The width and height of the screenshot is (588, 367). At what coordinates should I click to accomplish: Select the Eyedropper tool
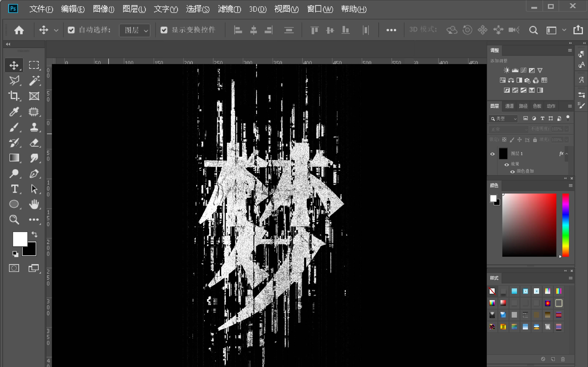pyautogui.click(x=14, y=112)
